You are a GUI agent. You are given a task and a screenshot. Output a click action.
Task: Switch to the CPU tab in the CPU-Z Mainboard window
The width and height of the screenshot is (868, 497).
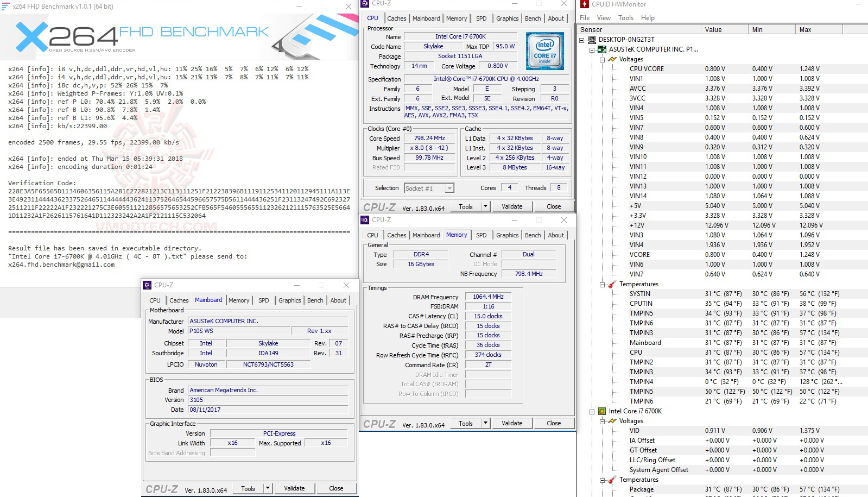155,300
